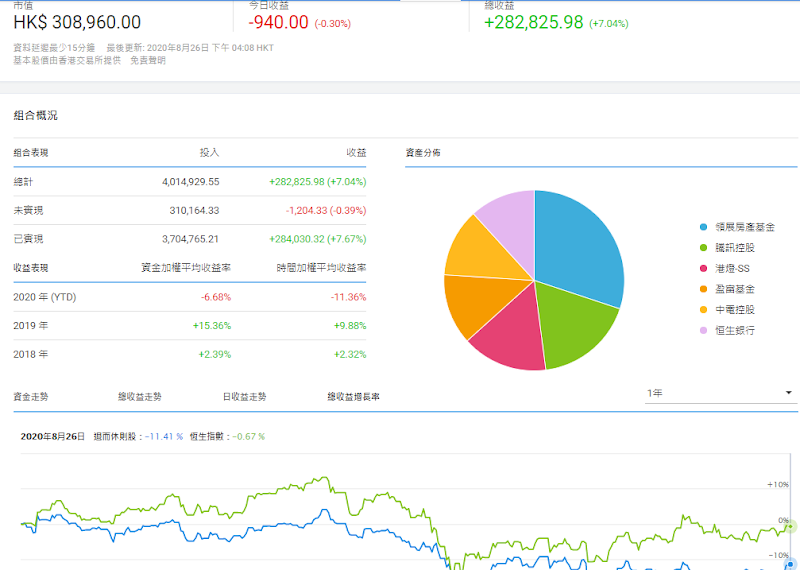Viewport: 800px width, 570px height.
Task: Click market value HK$ 308,960.00
Action: [77, 22]
